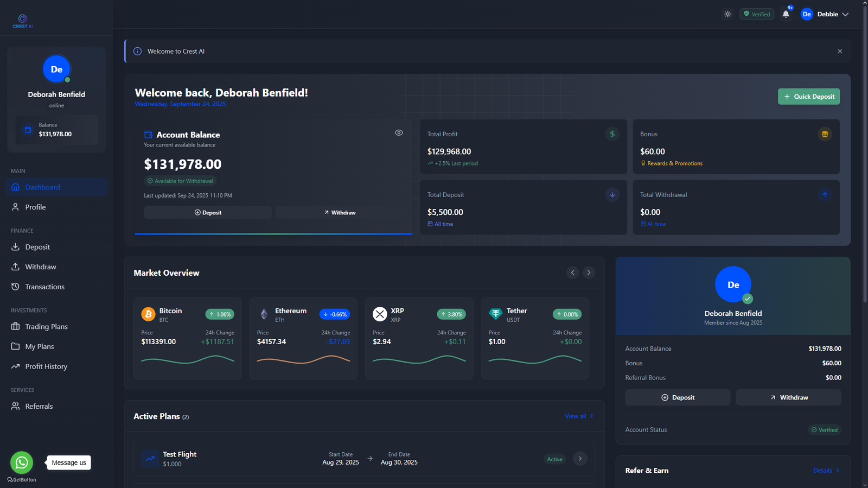Hide account balance with eye icon
Screen dimensions: 868x488
pyautogui.click(x=399, y=133)
